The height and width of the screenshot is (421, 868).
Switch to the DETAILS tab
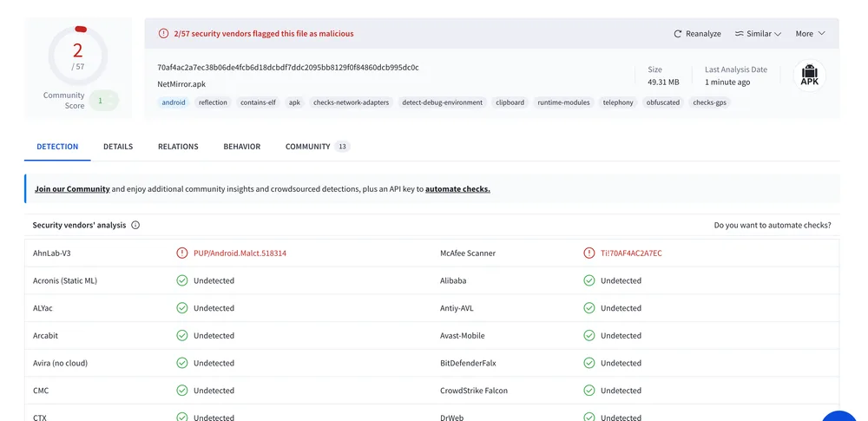[118, 147]
